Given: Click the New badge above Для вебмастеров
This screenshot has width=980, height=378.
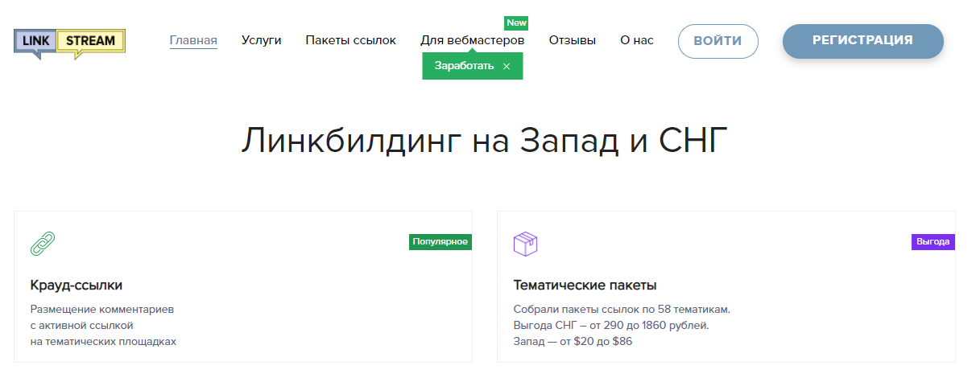Looking at the screenshot, I should click(516, 23).
